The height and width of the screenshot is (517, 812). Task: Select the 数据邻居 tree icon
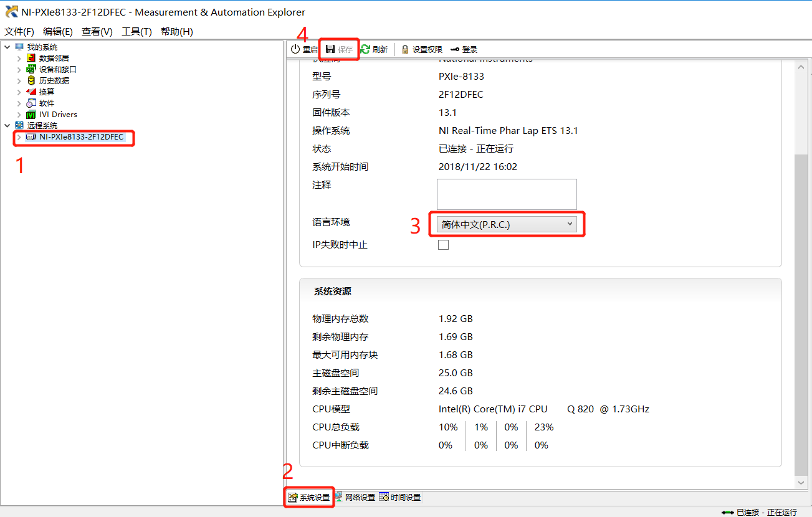[31, 59]
